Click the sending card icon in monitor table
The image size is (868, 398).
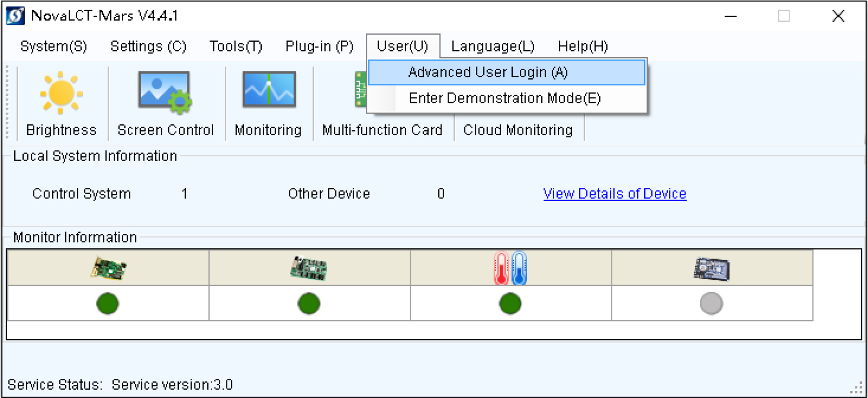108,268
